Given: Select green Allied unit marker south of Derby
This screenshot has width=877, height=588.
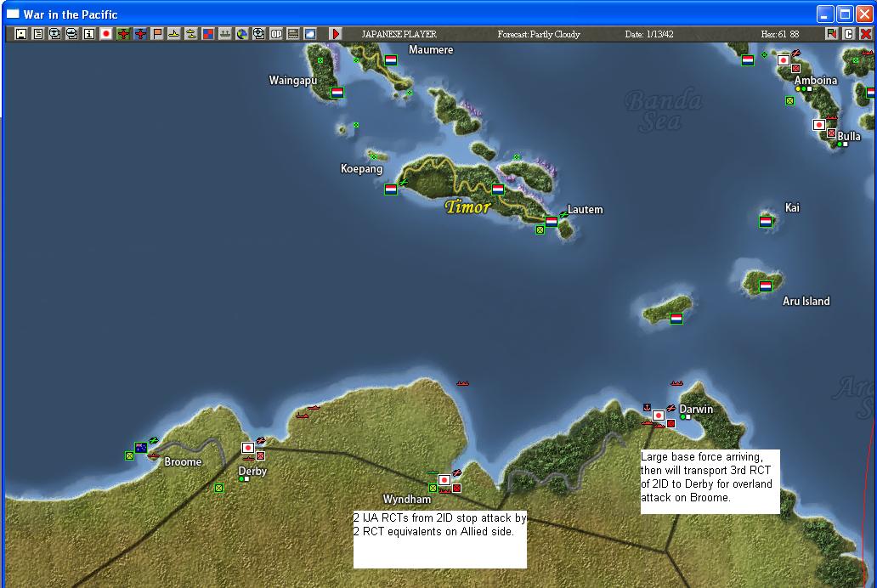Looking at the screenshot, I should (218, 489).
